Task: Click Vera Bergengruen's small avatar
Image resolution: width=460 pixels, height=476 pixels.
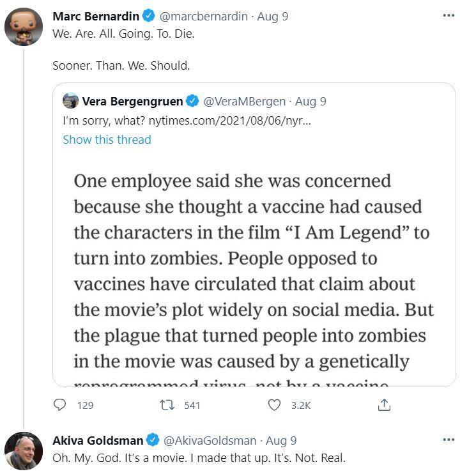Action: [x=70, y=101]
